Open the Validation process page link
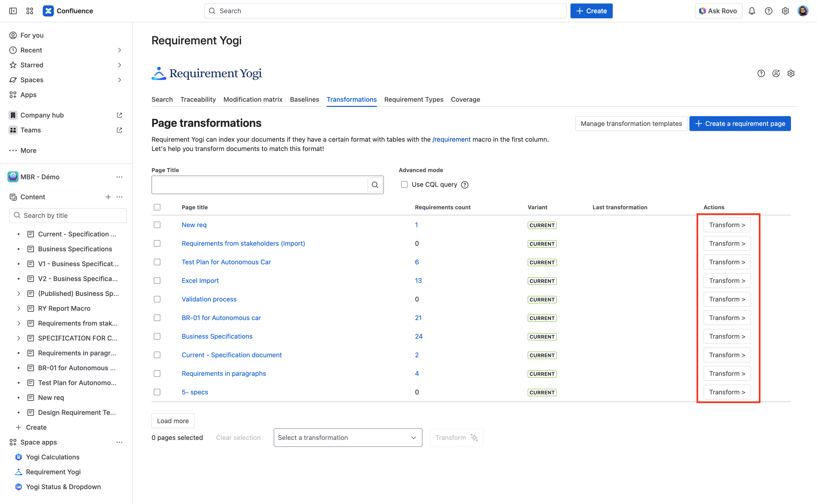The height and width of the screenshot is (504, 817). click(x=209, y=299)
